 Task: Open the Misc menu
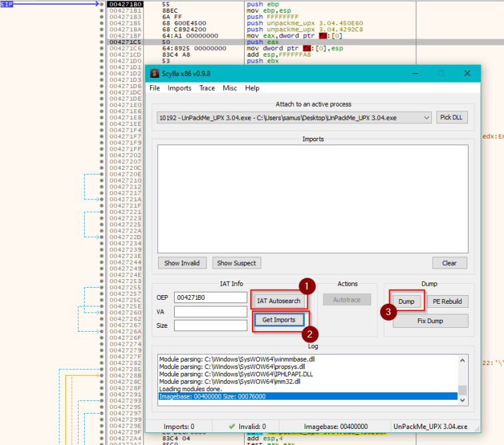pyautogui.click(x=230, y=88)
